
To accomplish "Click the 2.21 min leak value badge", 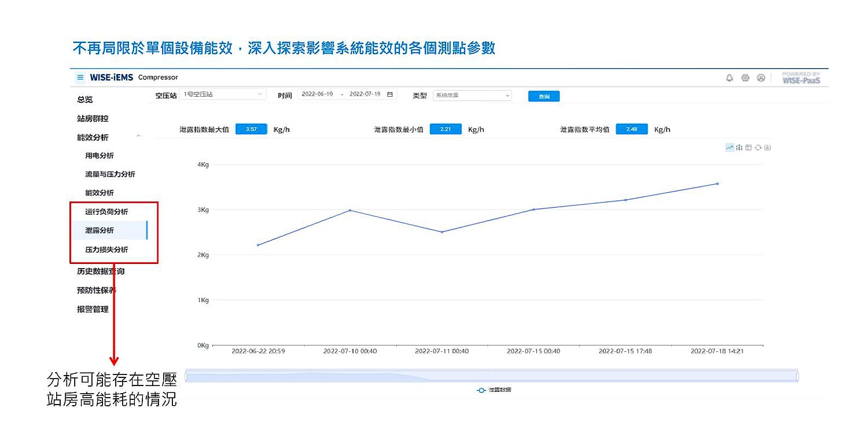I will click(446, 130).
